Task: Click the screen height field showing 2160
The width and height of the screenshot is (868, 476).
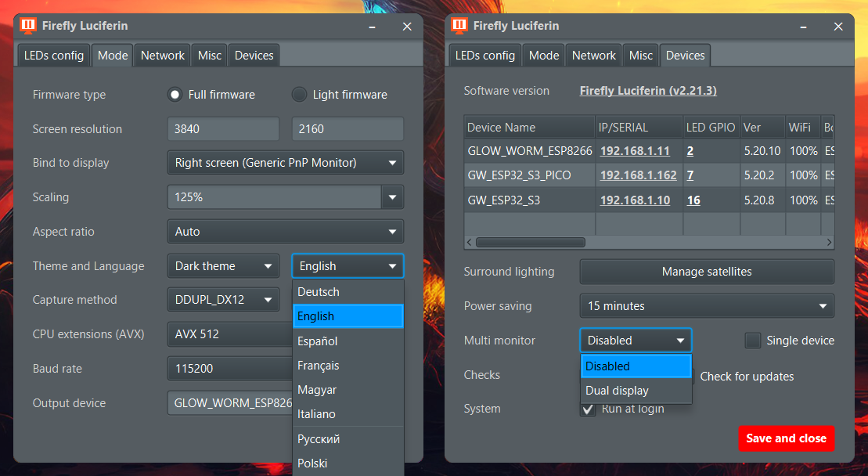Action: [348, 129]
